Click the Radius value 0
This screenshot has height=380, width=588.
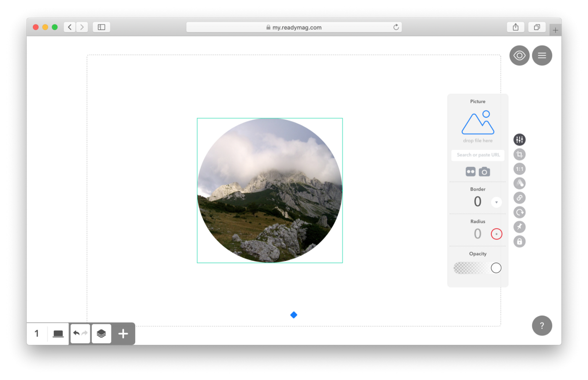[478, 234]
